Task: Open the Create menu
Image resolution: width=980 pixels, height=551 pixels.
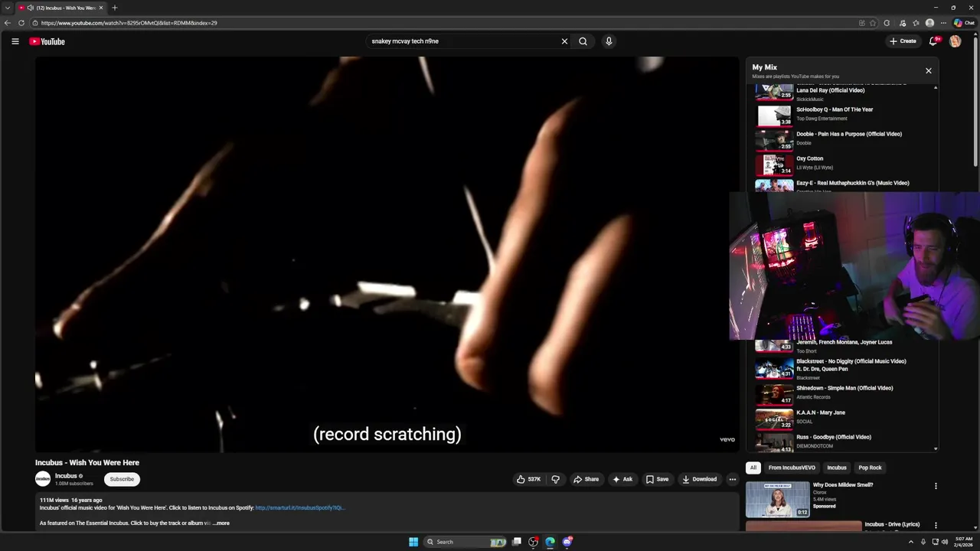Action: click(903, 41)
